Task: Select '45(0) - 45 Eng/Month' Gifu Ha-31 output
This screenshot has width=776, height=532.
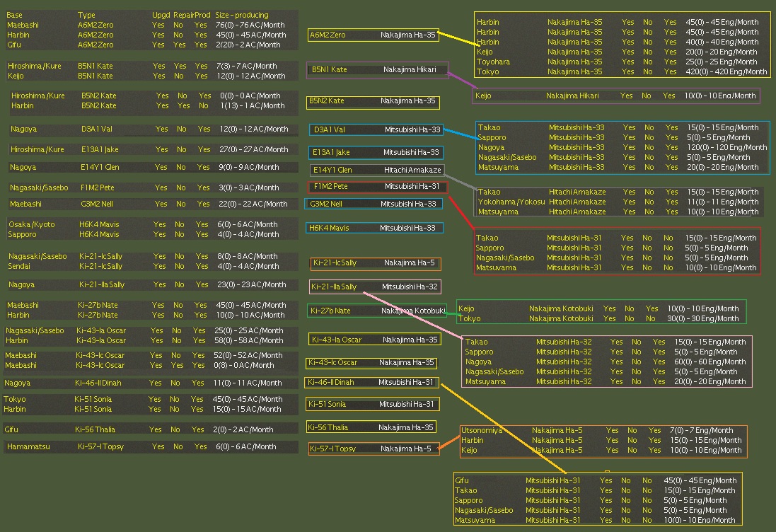Action: 700,480
